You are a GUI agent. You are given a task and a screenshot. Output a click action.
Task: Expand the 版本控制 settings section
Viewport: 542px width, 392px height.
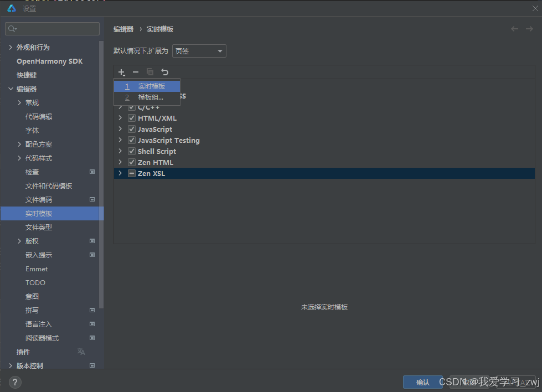click(11, 365)
